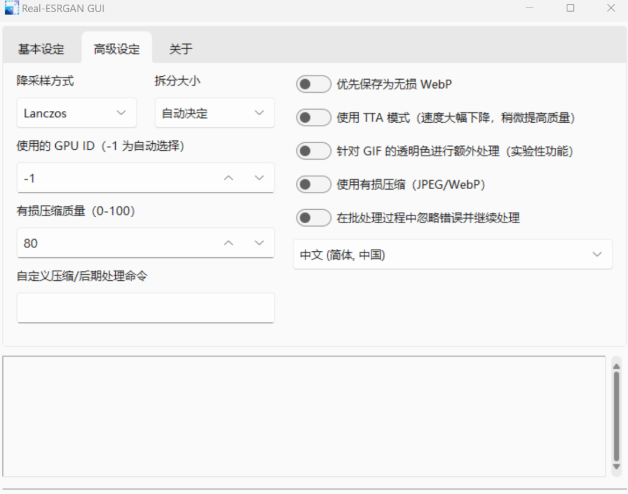Minimize the Real-ESRGAN GUI window
628x494 pixels.
pyautogui.click(x=530, y=8)
